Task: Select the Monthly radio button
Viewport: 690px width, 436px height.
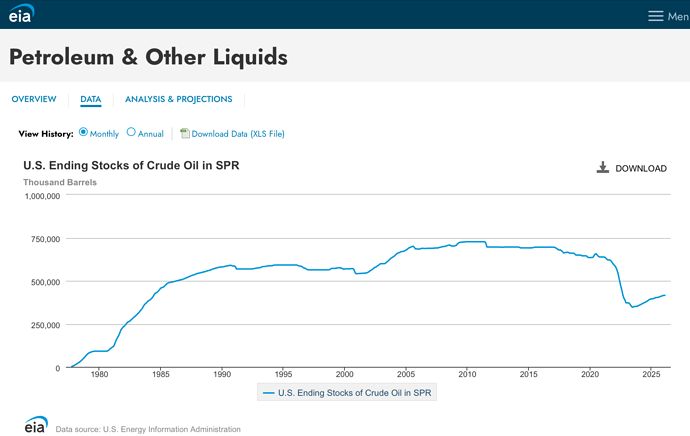Action: click(83, 132)
